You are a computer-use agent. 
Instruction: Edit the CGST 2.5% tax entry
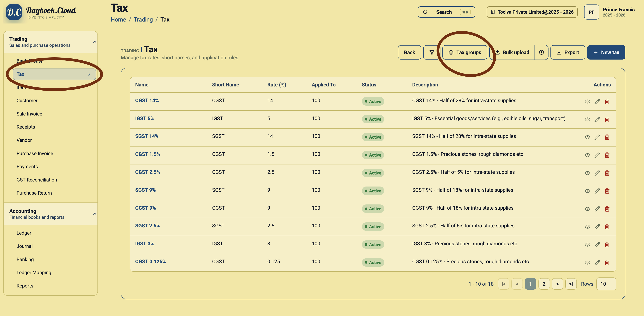point(597,173)
